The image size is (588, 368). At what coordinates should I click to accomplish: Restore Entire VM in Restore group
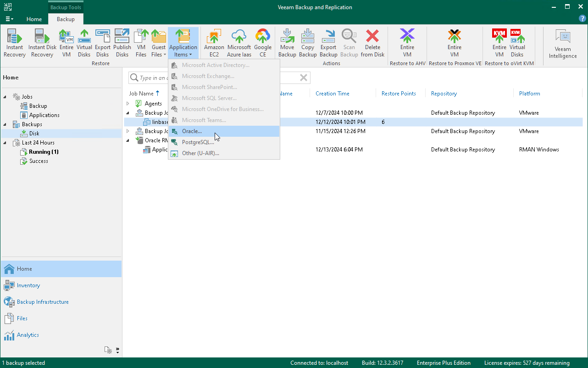coord(67,43)
